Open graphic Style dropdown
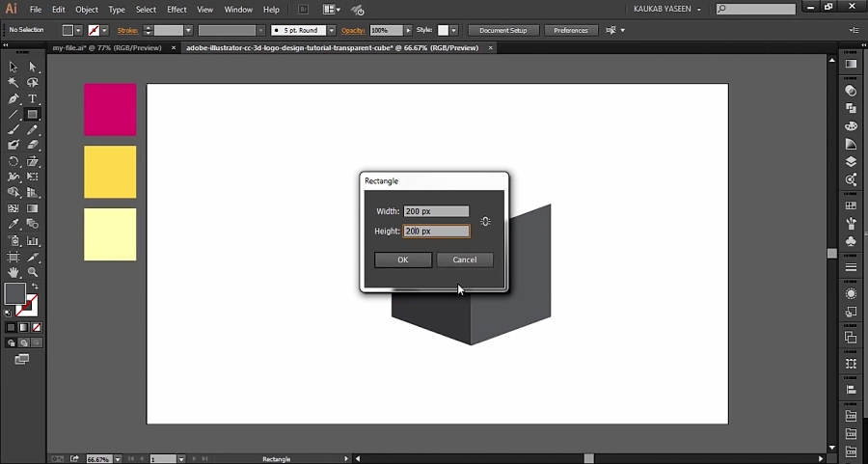The height and width of the screenshot is (464, 868). (x=453, y=31)
